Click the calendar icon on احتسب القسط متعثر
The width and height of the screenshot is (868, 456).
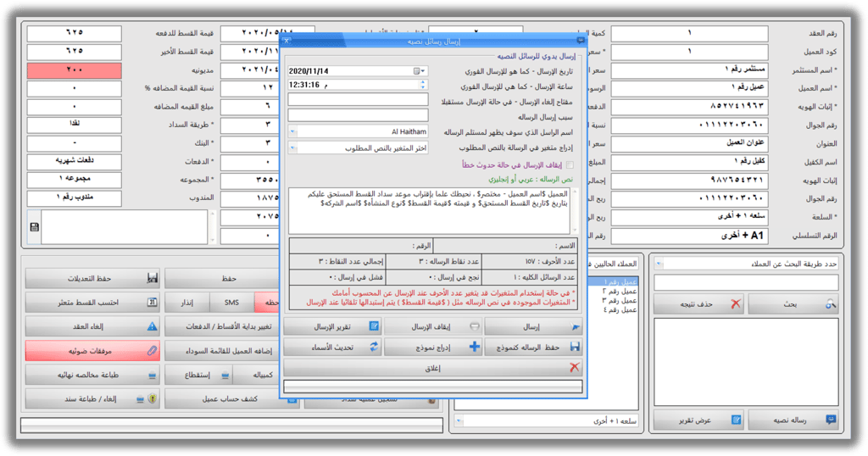pos(153,302)
